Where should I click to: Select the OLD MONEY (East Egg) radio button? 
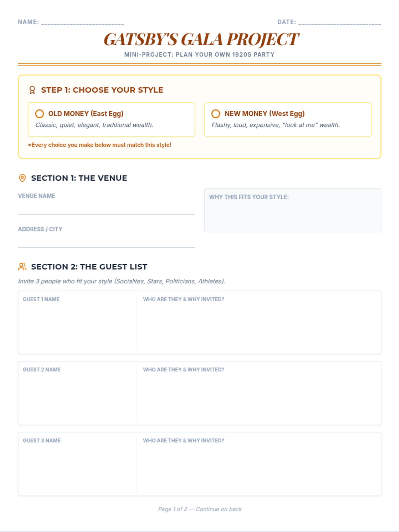coord(40,114)
